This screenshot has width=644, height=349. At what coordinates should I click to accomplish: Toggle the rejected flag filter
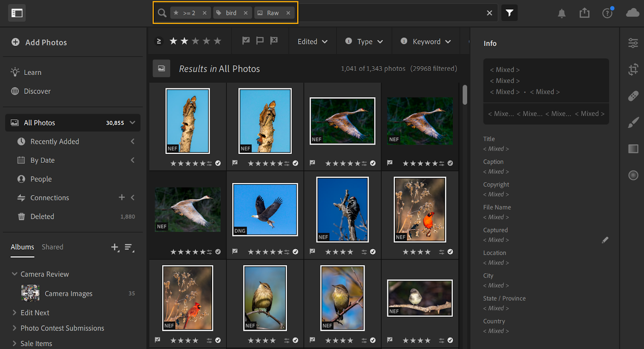click(274, 41)
